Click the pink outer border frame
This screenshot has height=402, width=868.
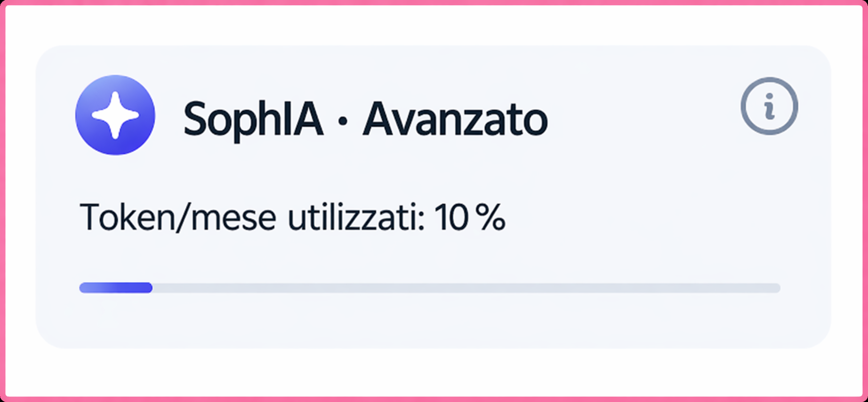(x=433, y=2)
